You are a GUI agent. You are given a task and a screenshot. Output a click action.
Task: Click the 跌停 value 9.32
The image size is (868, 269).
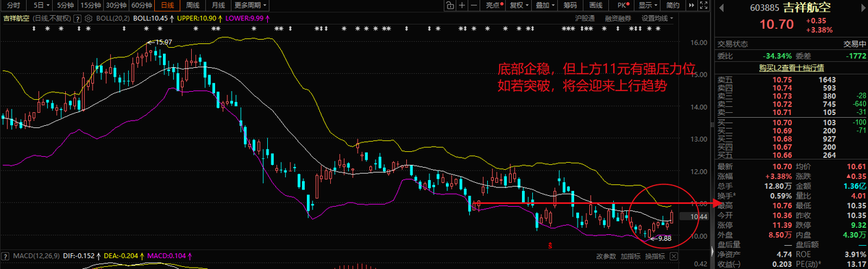coord(858,225)
